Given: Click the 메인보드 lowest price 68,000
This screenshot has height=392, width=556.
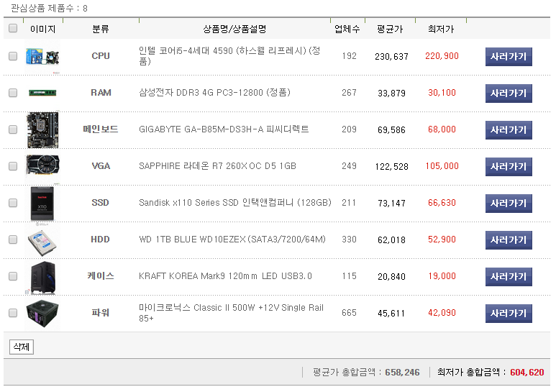Looking at the screenshot, I should [x=442, y=129].
